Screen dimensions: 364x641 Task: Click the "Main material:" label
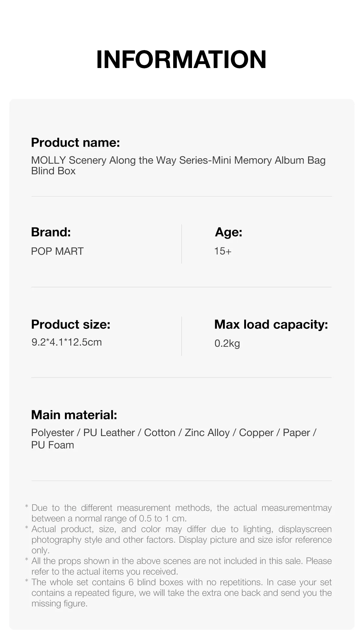pos(74,415)
